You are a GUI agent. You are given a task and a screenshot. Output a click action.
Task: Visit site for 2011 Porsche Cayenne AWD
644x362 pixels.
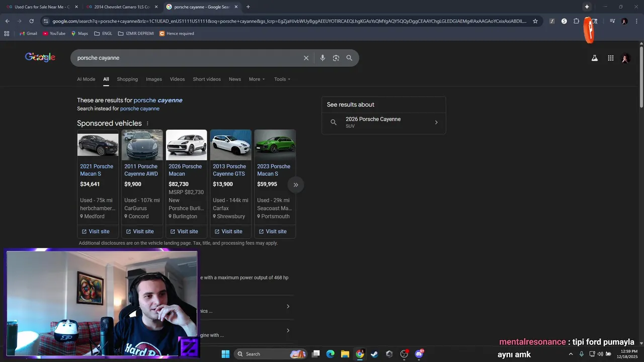(x=139, y=231)
